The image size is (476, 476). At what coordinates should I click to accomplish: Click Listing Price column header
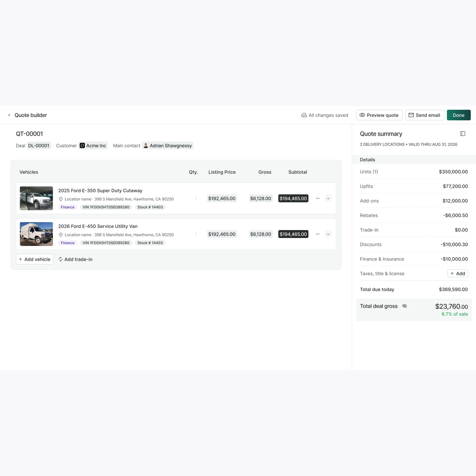click(222, 172)
